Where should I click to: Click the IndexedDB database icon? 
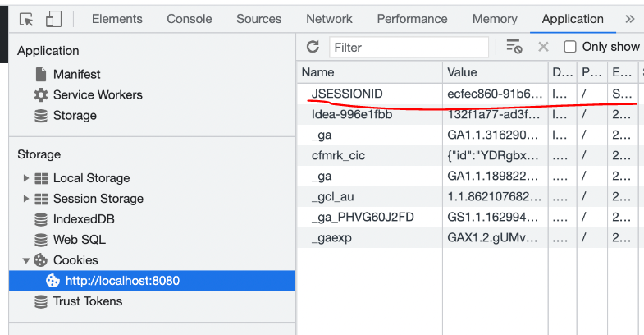[x=41, y=219]
